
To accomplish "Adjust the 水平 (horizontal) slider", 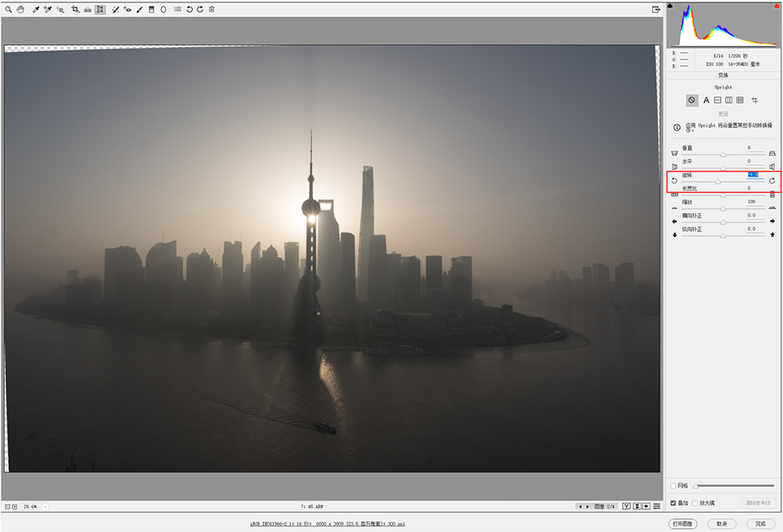I will coord(723,168).
